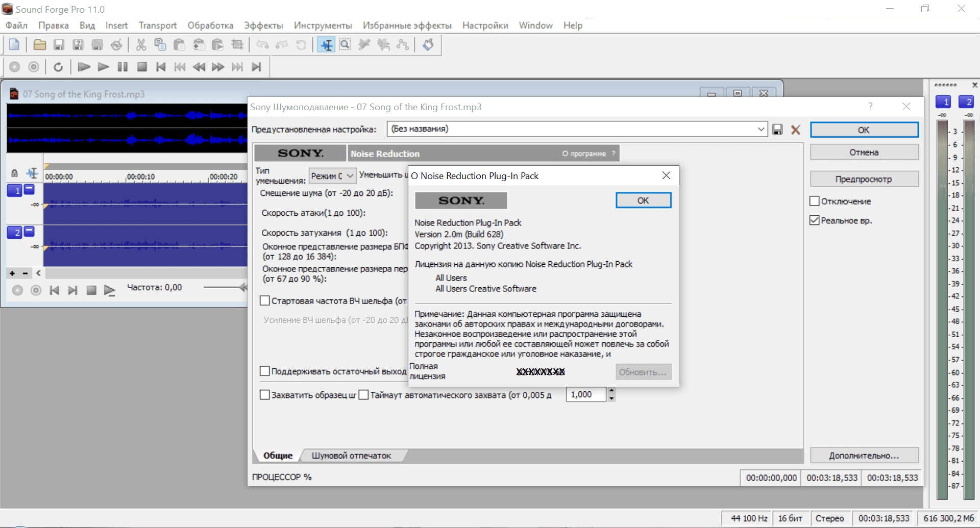Open the Правка menu

point(54,26)
